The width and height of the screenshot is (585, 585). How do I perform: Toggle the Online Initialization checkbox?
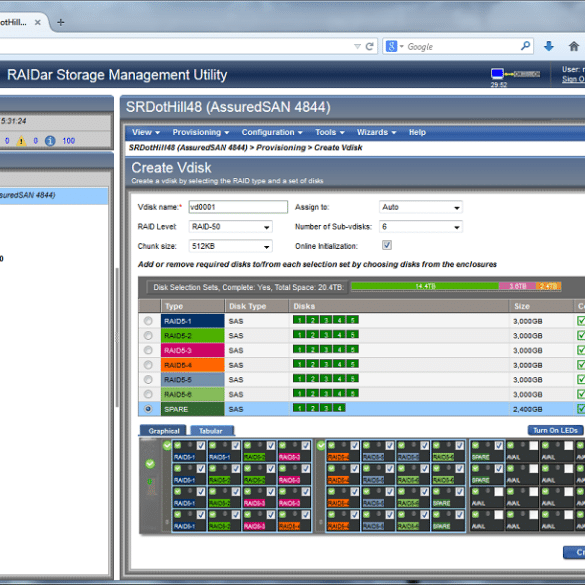pyautogui.click(x=387, y=245)
